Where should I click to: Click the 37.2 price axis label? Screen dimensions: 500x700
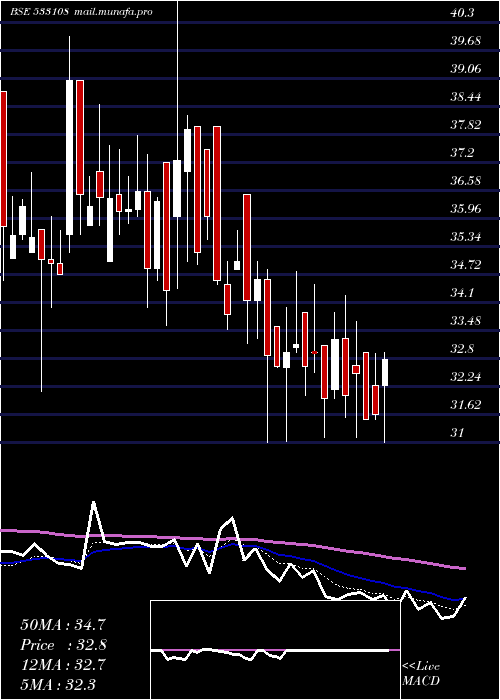[462, 153]
